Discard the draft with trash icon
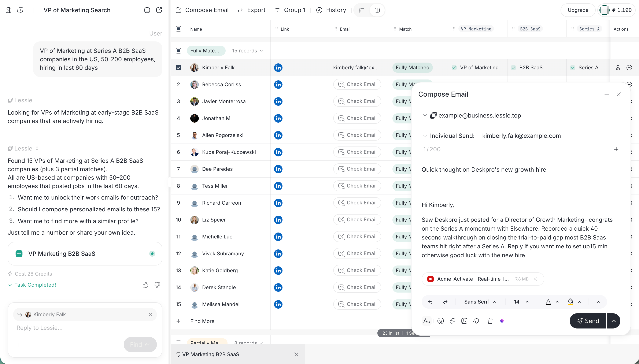Viewport: 639px width, 364px height. point(490,321)
